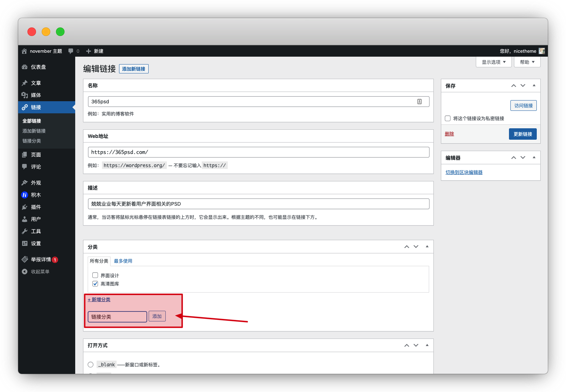Click the Web地址 URL input field

click(x=258, y=152)
